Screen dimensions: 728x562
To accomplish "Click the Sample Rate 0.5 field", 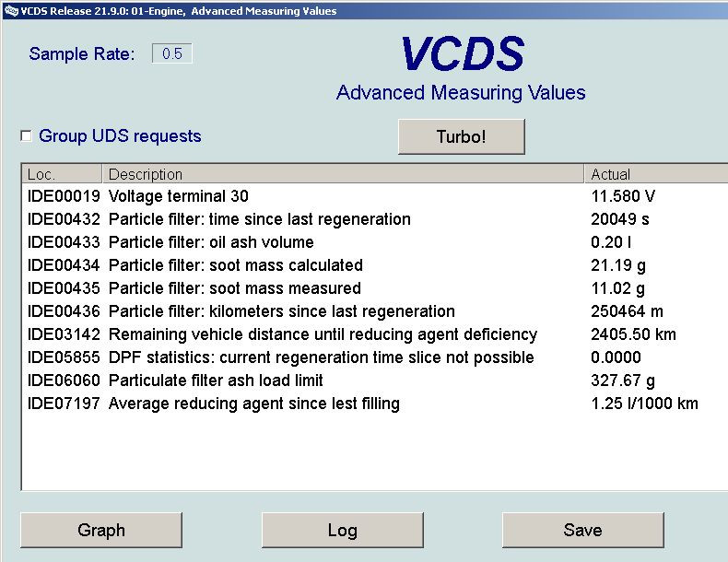I will click(172, 53).
